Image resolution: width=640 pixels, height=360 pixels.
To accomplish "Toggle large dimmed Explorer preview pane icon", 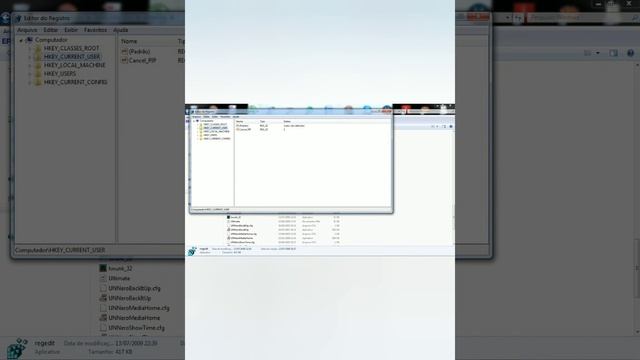I will coord(613,53).
